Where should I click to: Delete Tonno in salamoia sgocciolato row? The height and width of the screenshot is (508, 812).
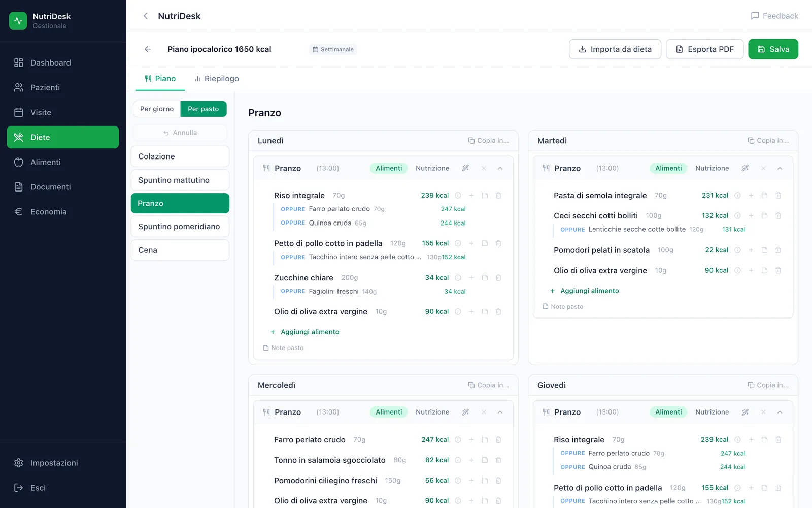click(x=498, y=460)
